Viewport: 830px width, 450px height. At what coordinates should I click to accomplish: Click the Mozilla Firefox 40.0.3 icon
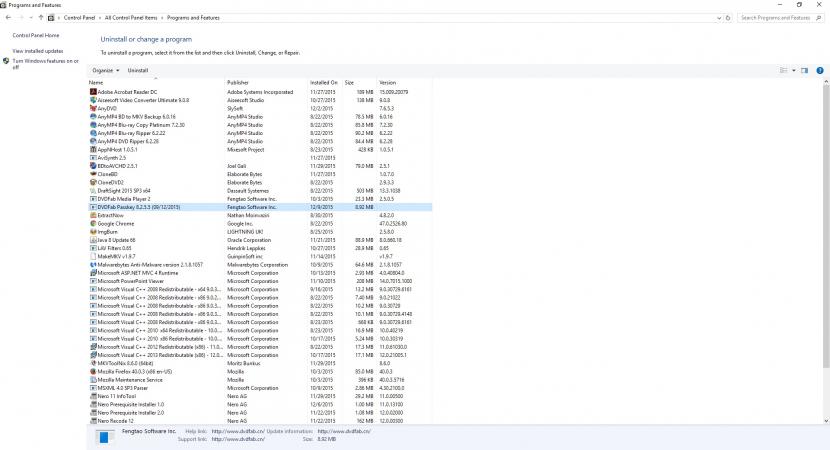(92, 372)
